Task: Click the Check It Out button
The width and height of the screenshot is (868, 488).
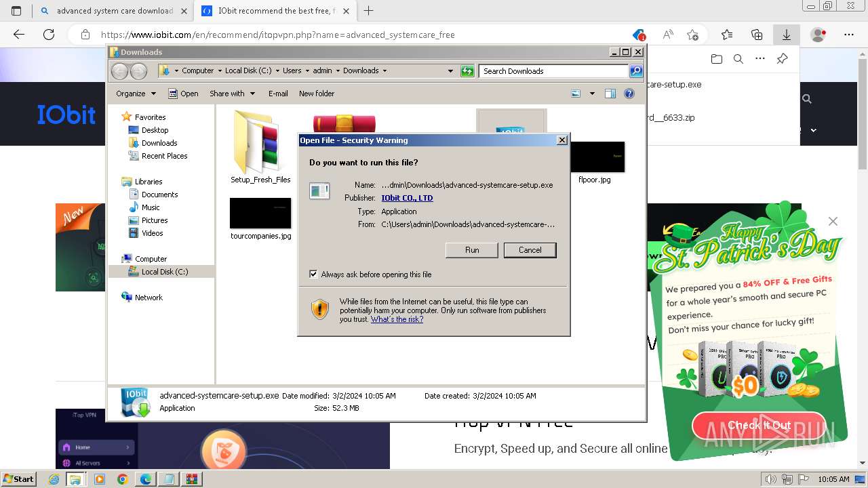Action: 759,425
